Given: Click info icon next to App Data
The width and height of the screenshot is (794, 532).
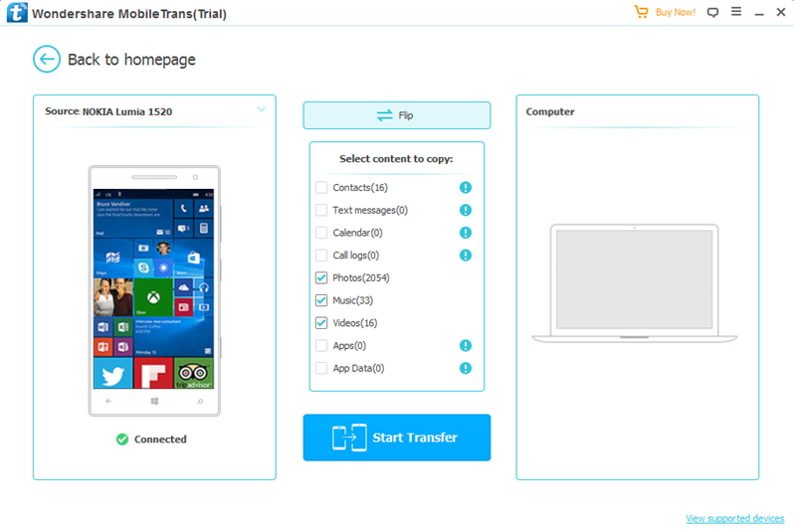Looking at the screenshot, I should 466,368.
